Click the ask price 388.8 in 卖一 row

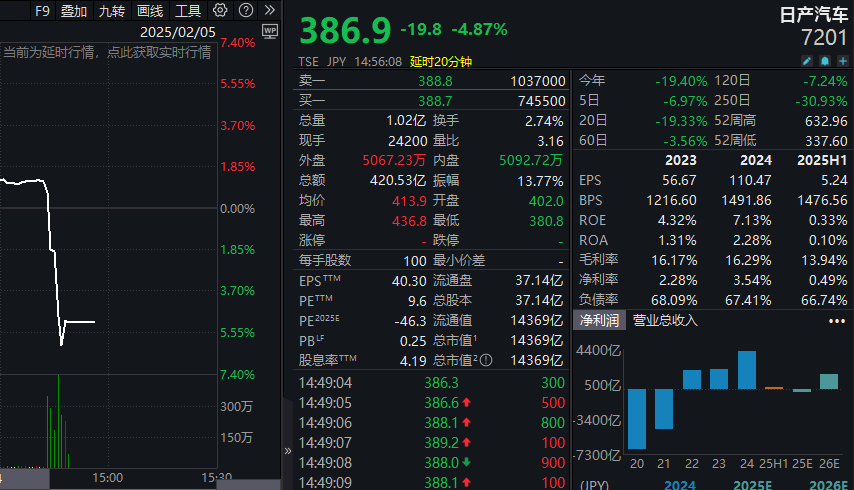[x=435, y=81]
